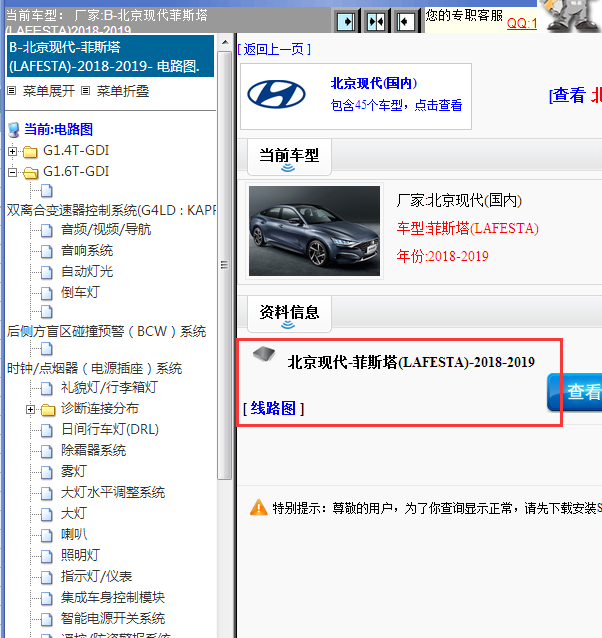Screen dimensions: 602x638
Task: Click the 诊断连接分布 folder icon
Action: 48,410
